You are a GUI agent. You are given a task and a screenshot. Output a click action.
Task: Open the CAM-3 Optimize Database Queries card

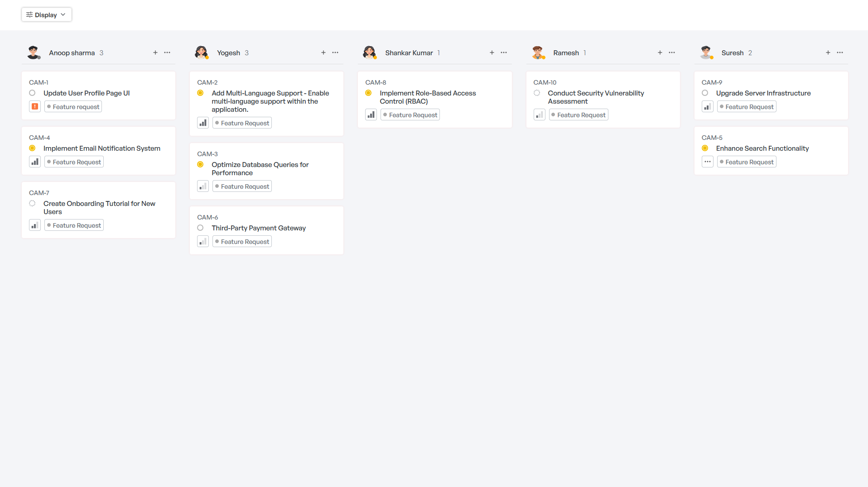[x=260, y=168]
